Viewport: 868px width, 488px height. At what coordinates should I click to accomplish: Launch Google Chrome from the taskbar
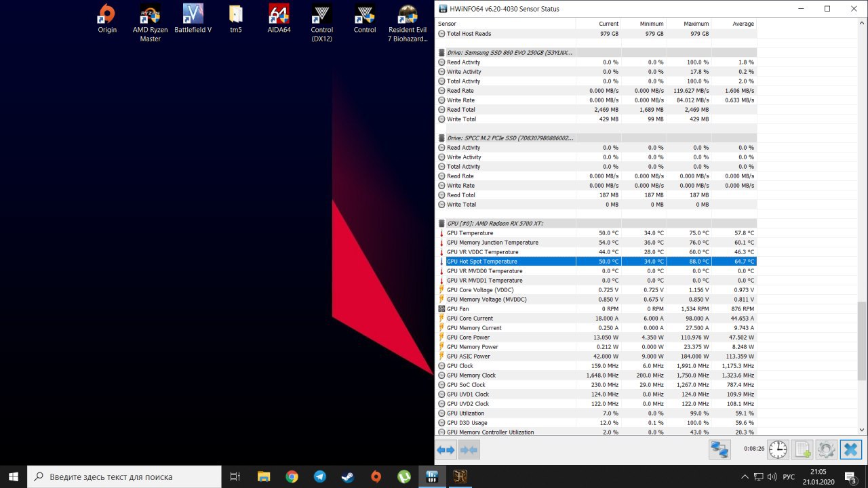(x=292, y=476)
